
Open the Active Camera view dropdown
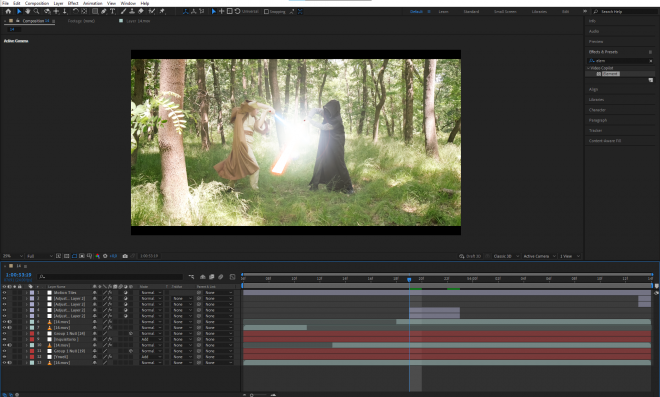point(539,256)
